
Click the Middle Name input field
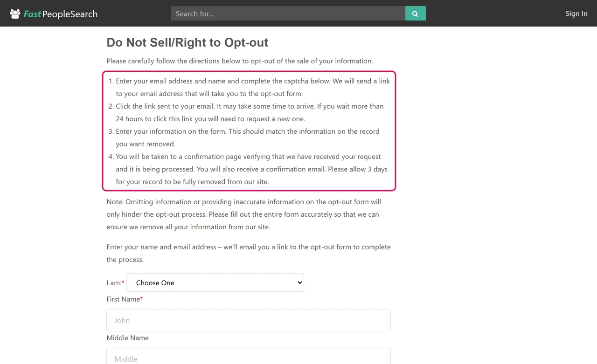click(x=249, y=357)
